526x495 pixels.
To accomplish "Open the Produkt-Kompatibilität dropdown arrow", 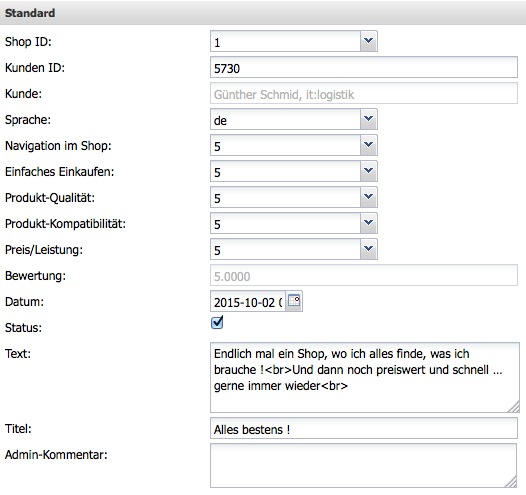I will pos(369,223).
